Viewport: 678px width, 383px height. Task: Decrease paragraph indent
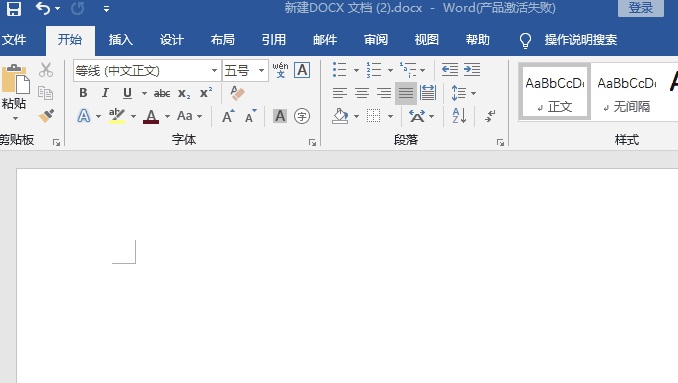(x=450, y=70)
